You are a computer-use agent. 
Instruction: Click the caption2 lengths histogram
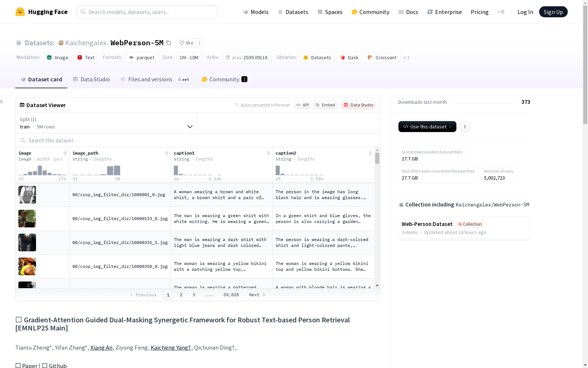click(300, 170)
